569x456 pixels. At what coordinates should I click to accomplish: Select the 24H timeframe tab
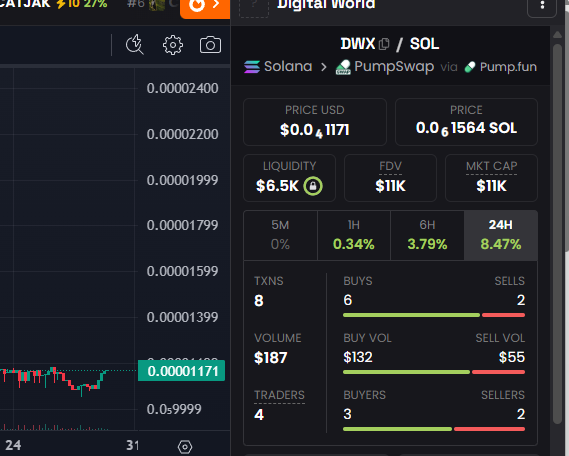pyautogui.click(x=501, y=235)
